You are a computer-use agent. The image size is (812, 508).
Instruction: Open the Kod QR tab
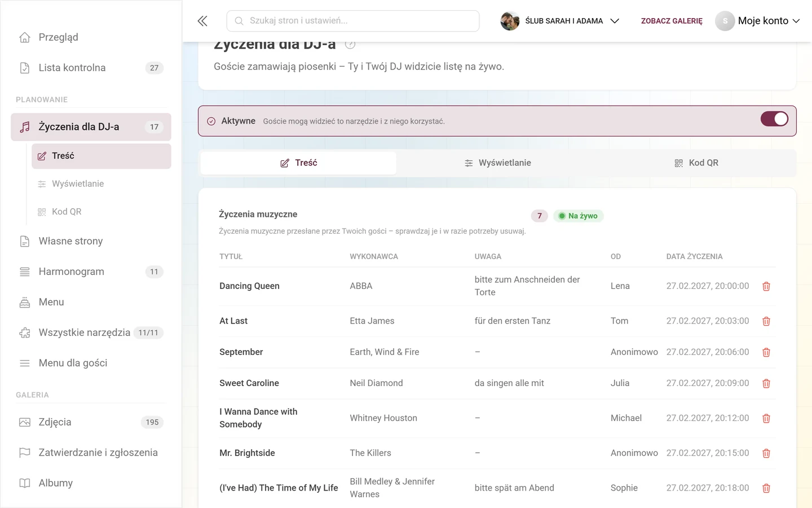[x=696, y=163]
